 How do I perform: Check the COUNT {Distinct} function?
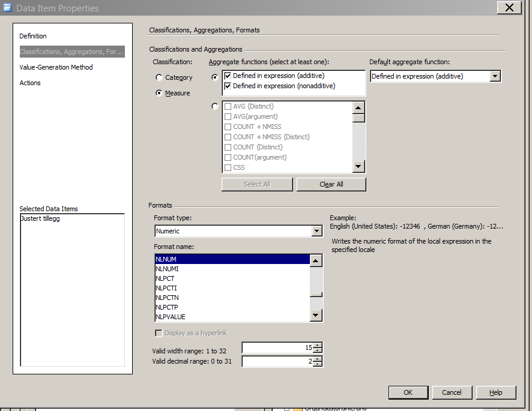[x=228, y=147]
